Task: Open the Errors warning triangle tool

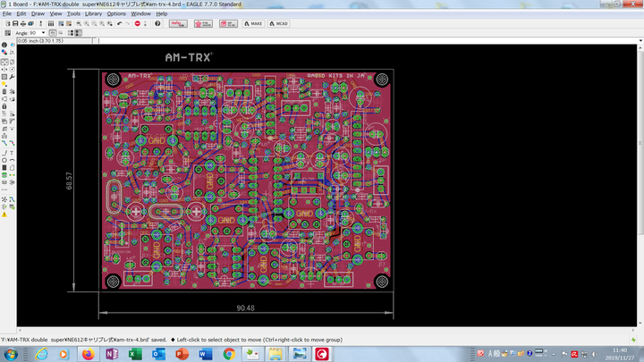Action: 4,214
